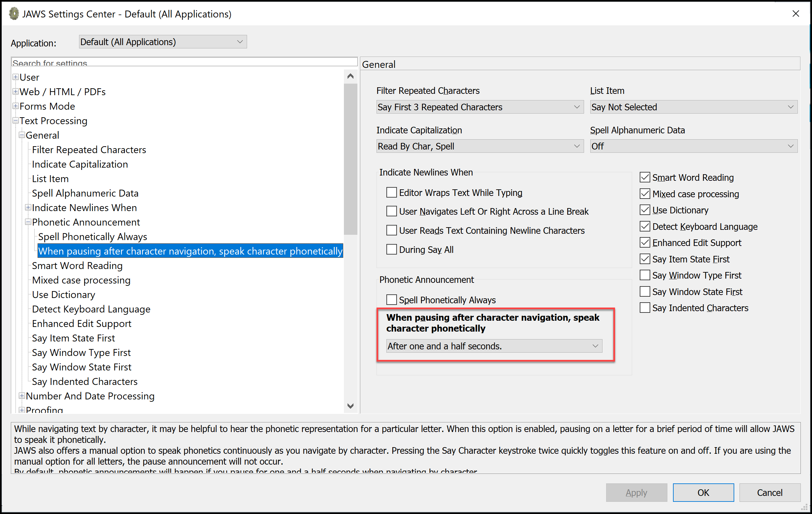Select List Item in the tree

point(50,179)
